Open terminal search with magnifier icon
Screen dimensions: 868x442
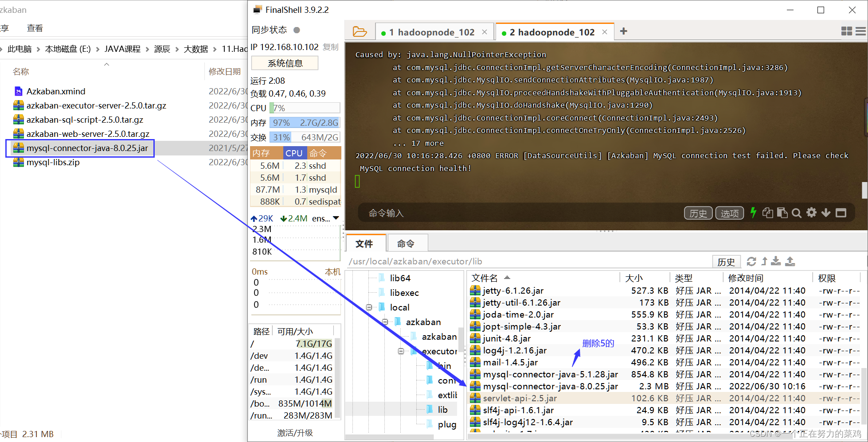click(x=796, y=213)
